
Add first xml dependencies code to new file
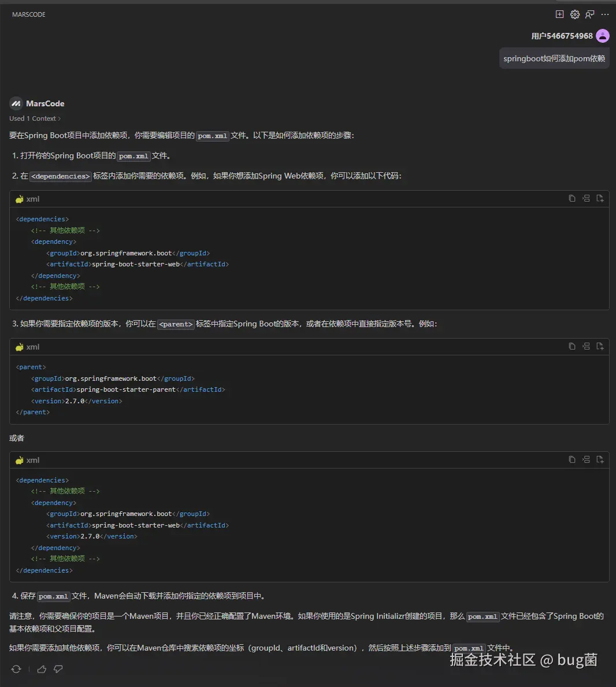[600, 199]
